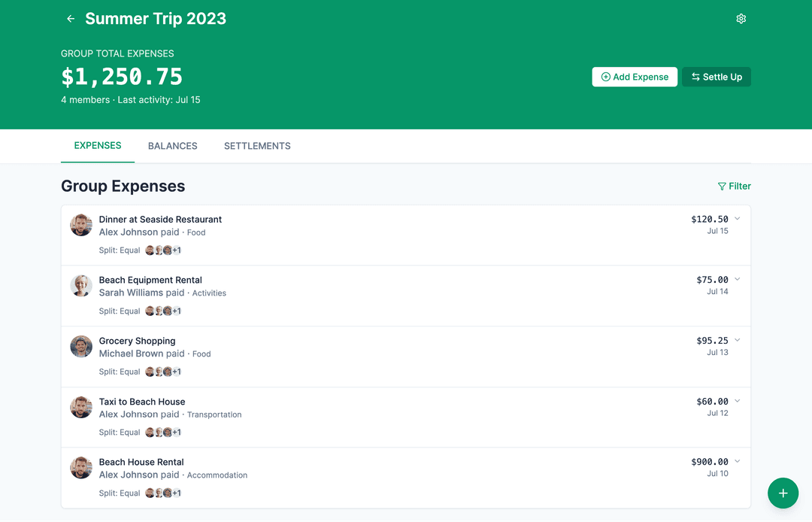Click the Add Expense button
Image resolution: width=812 pixels, height=522 pixels.
pyautogui.click(x=635, y=76)
